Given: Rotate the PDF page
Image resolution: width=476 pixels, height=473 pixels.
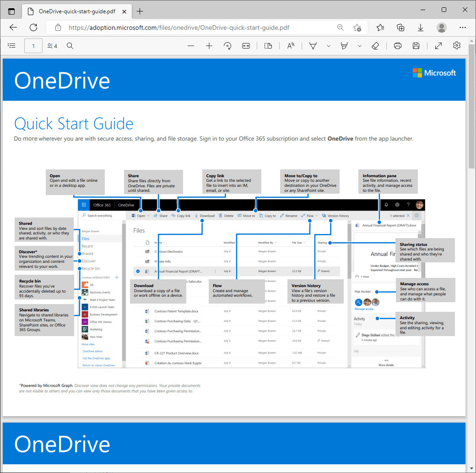Looking at the screenshot, I should (x=227, y=46).
